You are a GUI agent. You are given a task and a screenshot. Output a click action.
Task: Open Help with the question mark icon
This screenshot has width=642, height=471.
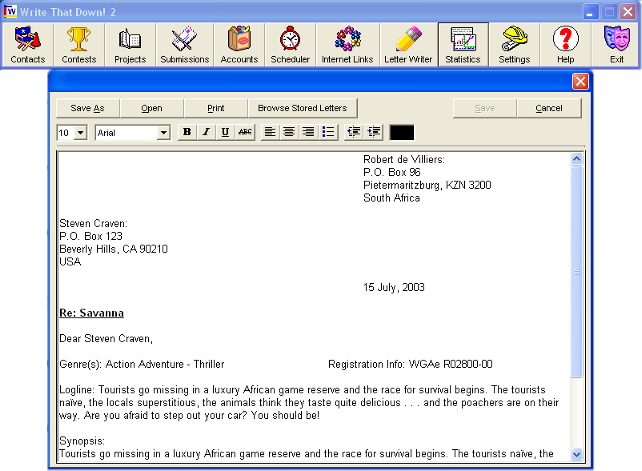point(565,45)
